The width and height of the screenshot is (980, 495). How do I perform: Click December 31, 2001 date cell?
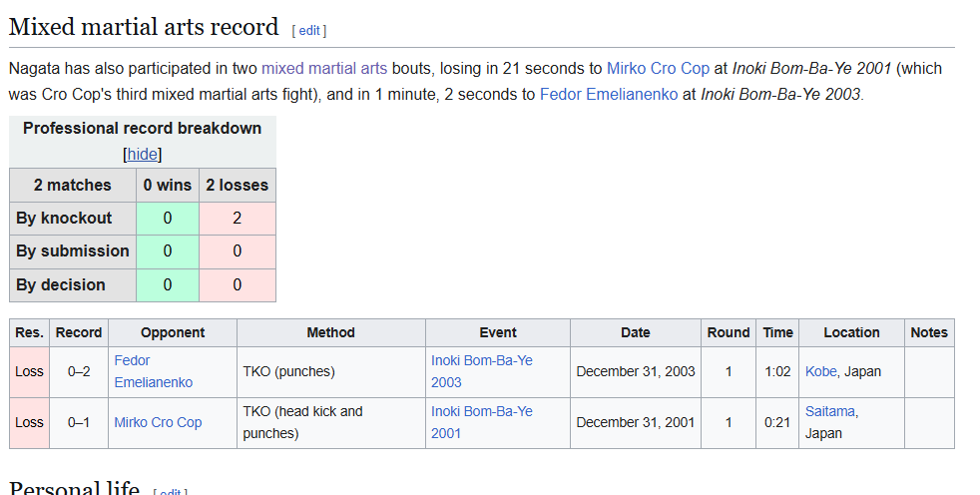635,423
